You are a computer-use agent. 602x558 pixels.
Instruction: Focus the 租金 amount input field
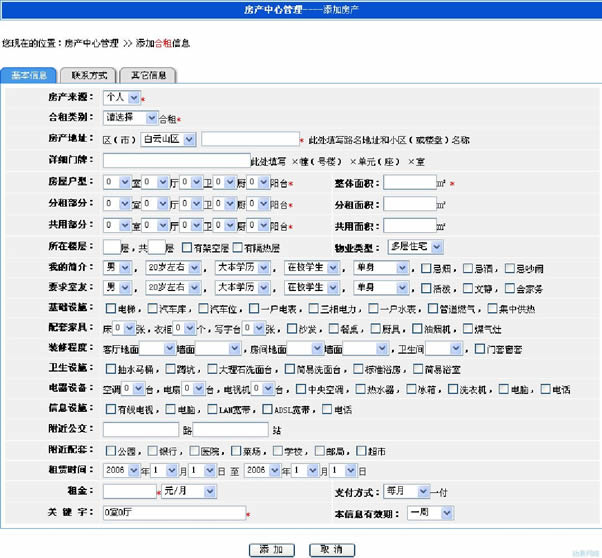129,492
